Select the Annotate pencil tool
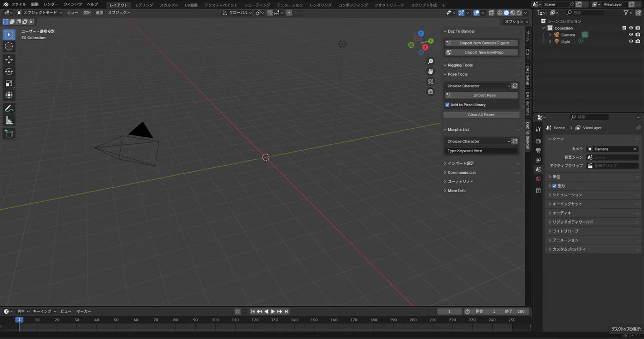The height and width of the screenshot is (339, 644). pyautogui.click(x=9, y=108)
